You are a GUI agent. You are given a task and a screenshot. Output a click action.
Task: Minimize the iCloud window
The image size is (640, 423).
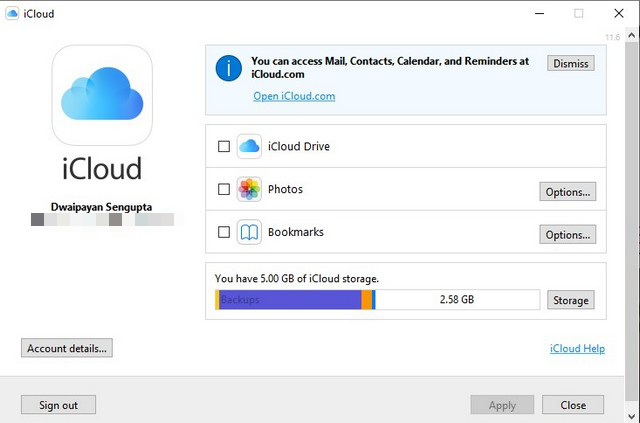tap(540, 13)
